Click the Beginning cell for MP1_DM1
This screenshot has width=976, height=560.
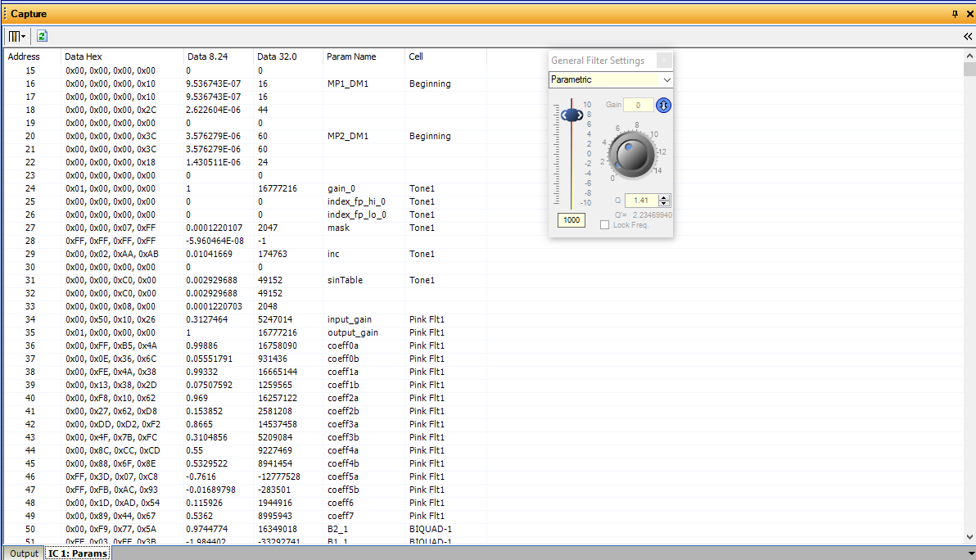[430, 84]
